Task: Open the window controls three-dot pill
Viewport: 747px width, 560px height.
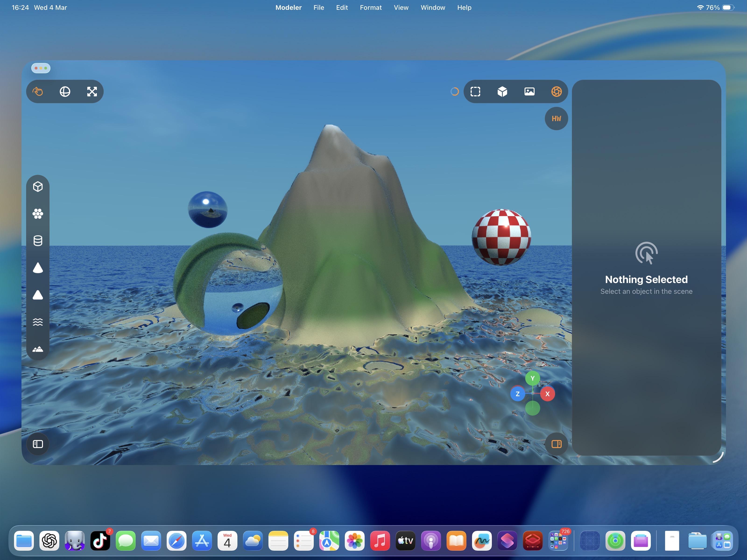Action: [x=41, y=68]
